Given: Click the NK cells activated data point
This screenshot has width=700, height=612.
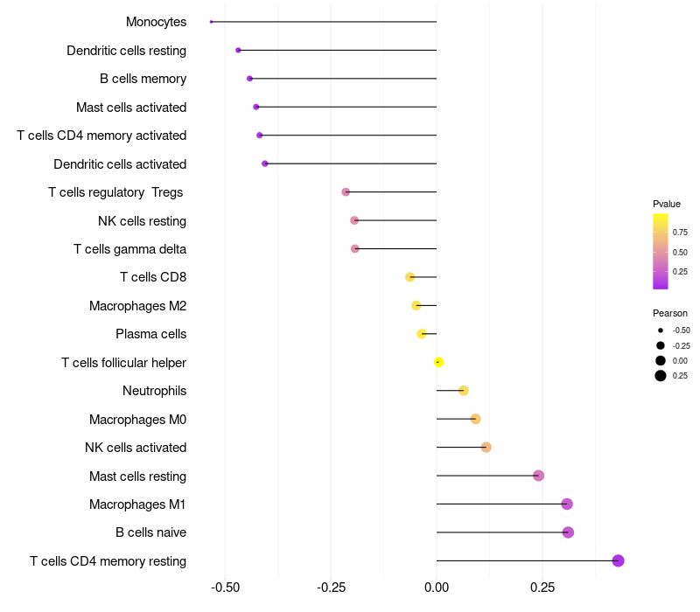Looking at the screenshot, I should click(x=486, y=447).
